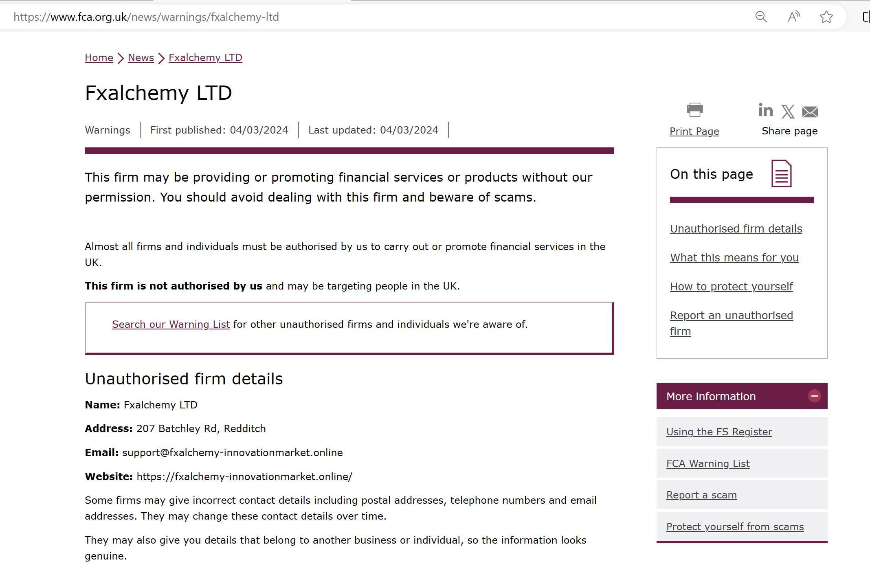870x588 pixels.
Task: Open News breadcrumb link
Action: (x=141, y=57)
